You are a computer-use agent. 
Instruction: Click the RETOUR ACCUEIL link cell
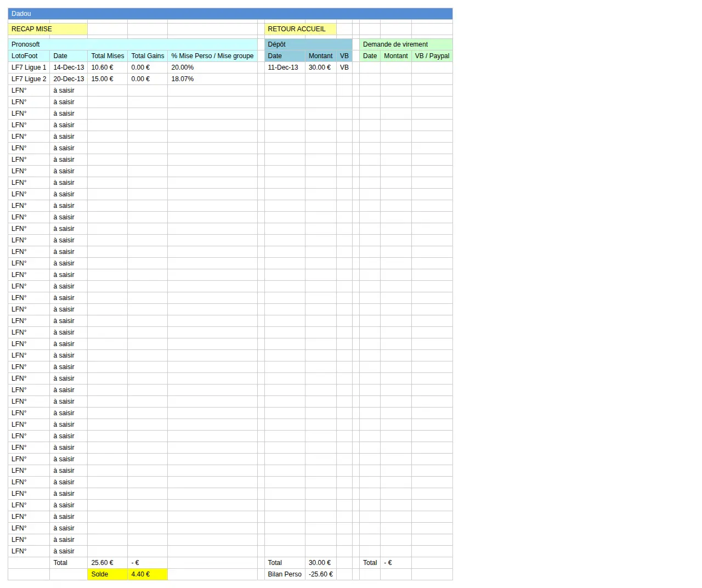[300, 29]
